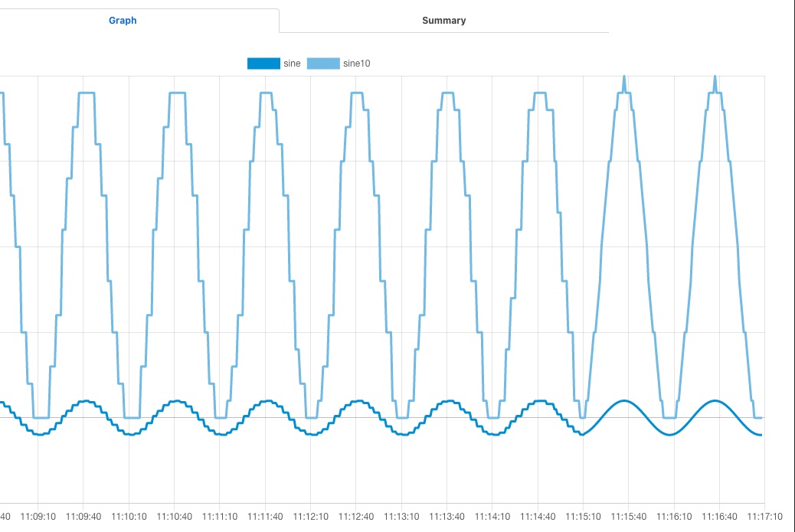Click the sine10 spike peak above 11:16:40
The height and width of the screenshot is (532, 795).
click(x=715, y=77)
